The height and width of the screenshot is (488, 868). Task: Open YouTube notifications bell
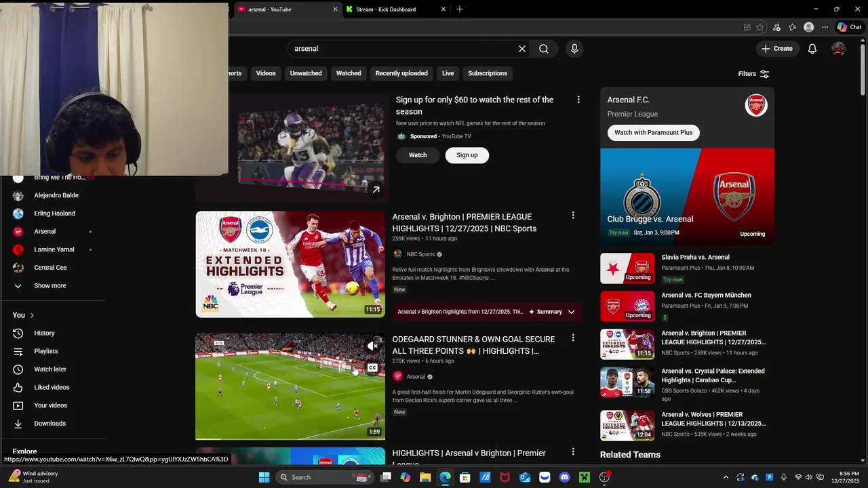tap(812, 49)
